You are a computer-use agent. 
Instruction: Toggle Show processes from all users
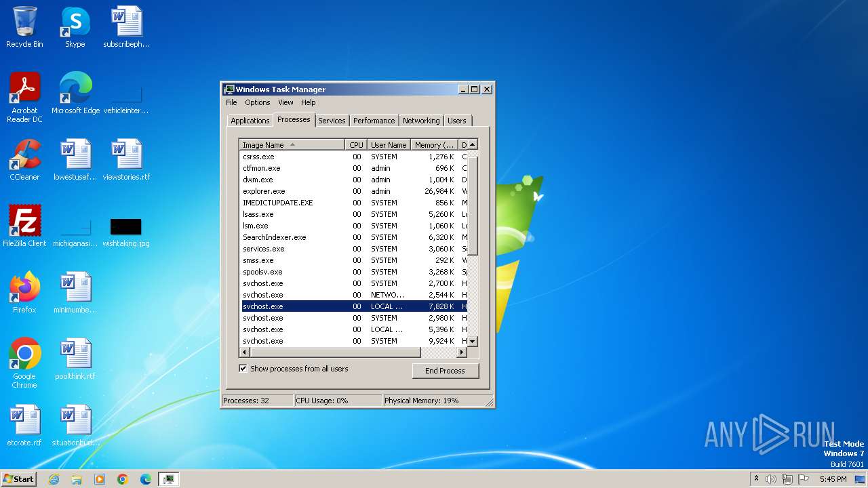243,369
